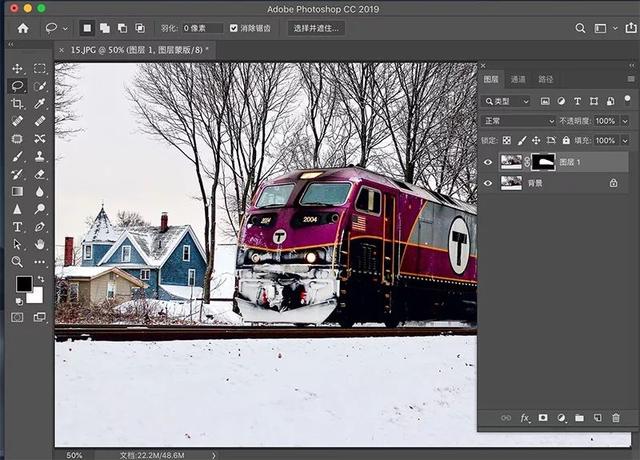This screenshot has width=640, height=460.
Task: Click the Share icon in options bar
Action: [631, 28]
